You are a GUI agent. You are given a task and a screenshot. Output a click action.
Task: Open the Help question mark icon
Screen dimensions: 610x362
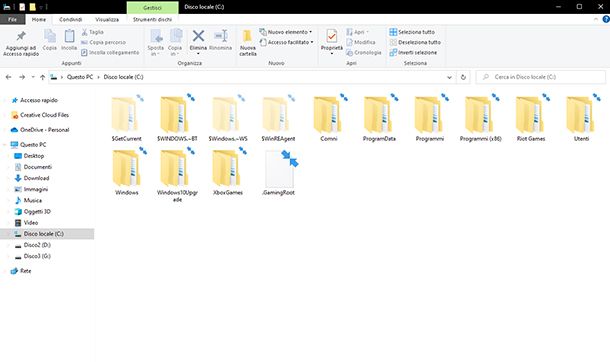pos(606,19)
